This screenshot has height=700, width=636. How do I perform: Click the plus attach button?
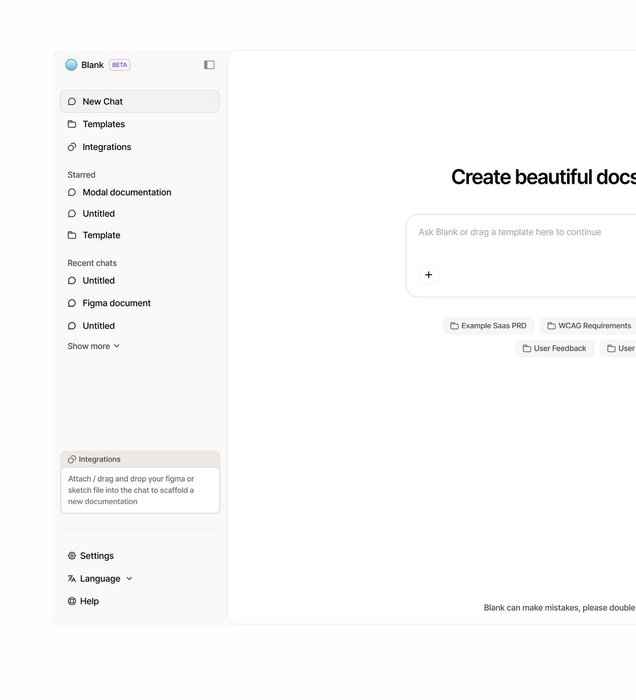428,275
